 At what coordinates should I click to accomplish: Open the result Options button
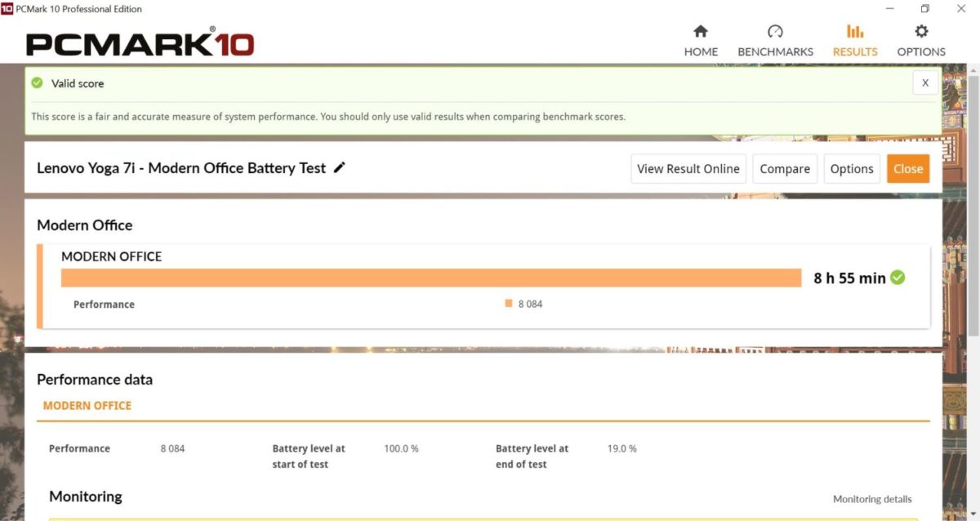(x=852, y=169)
